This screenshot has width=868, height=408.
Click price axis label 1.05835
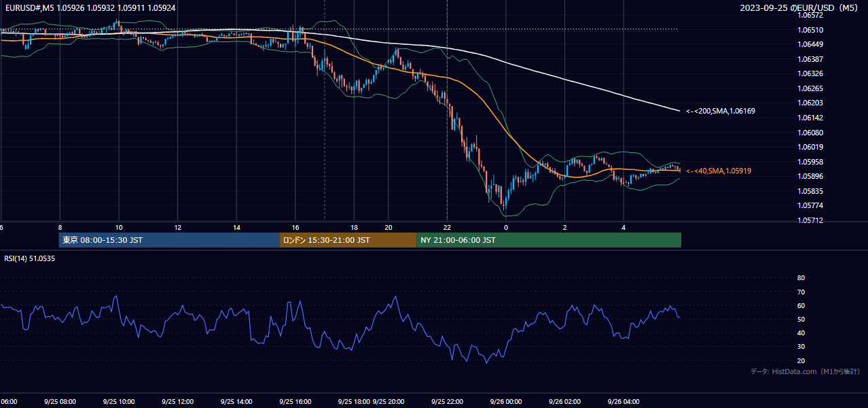pyautogui.click(x=810, y=191)
